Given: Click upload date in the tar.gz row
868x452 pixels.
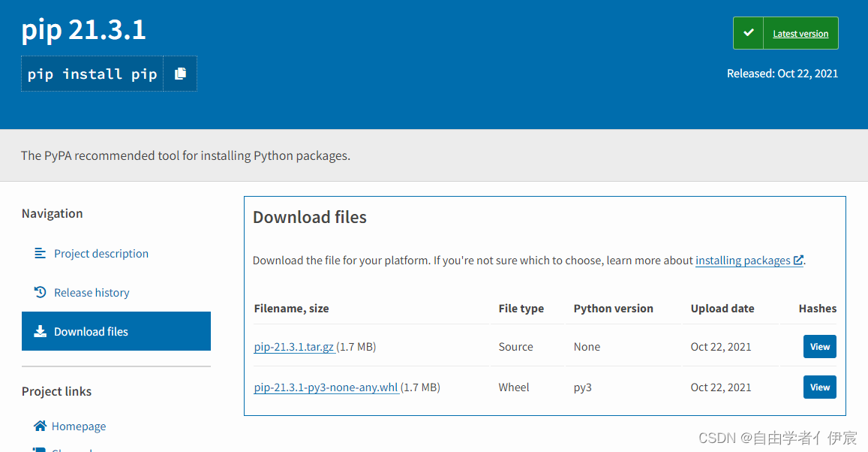Looking at the screenshot, I should pos(721,347).
